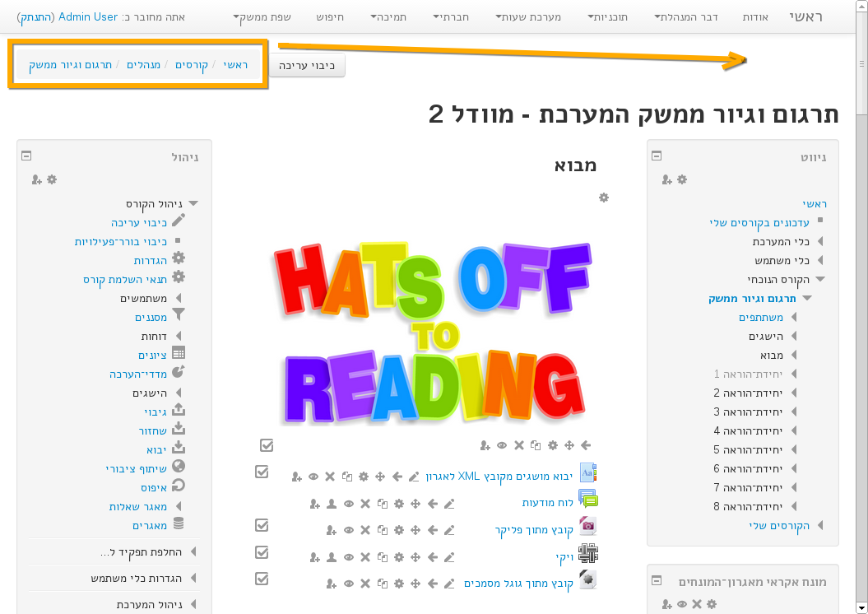Toggle completion checkbox for the HATS OFF label

(267, 445)
